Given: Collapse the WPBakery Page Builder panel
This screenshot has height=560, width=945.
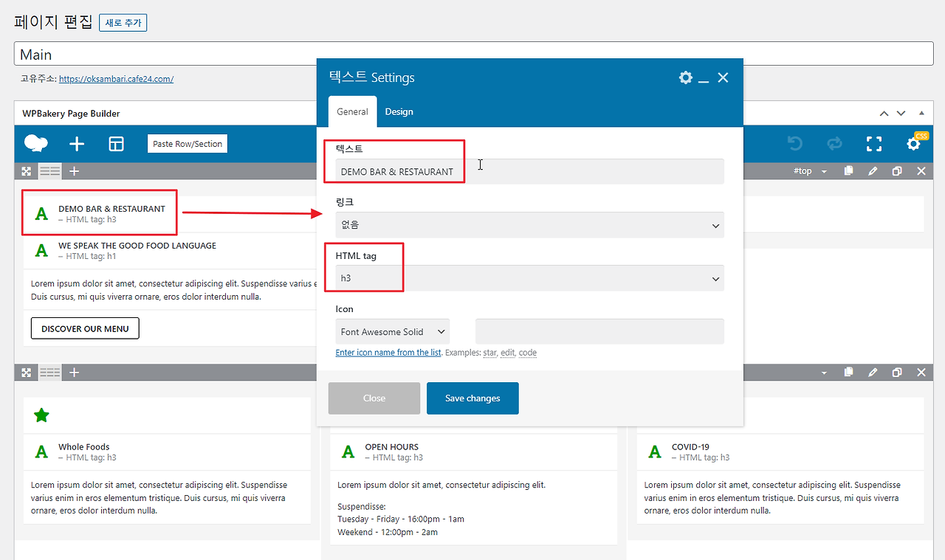Looking at the screenshot, I should click(x=921, y=114).
